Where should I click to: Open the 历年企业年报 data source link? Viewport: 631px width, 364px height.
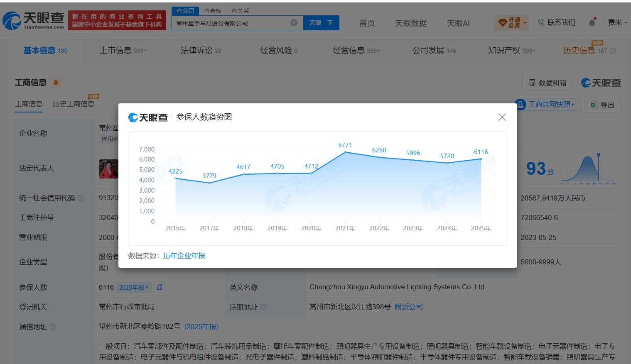coord(184,256)
